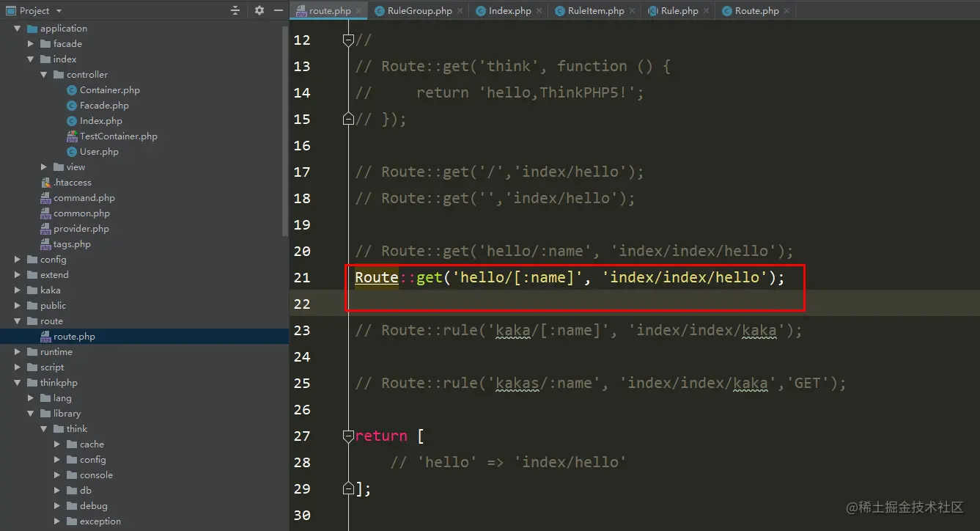
Task: Collapse the think folder
Action: pyautogui.click(x=44, y=429)
